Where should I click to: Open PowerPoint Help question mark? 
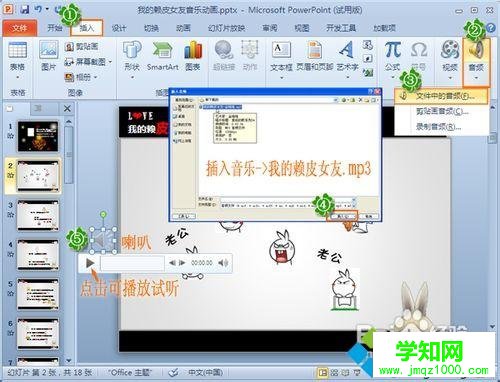(x=491, y=28)
